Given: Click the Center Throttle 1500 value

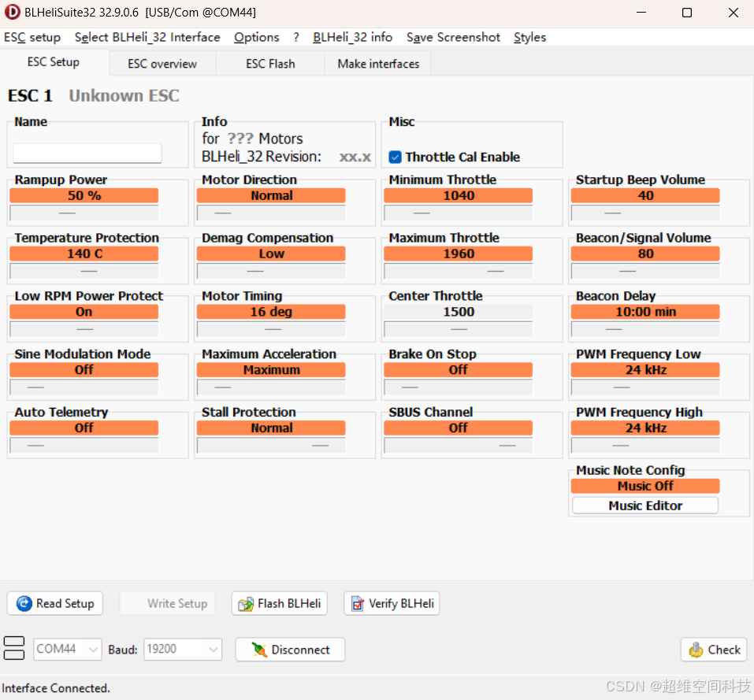Looking at the screenshot, I should [458, 312].
